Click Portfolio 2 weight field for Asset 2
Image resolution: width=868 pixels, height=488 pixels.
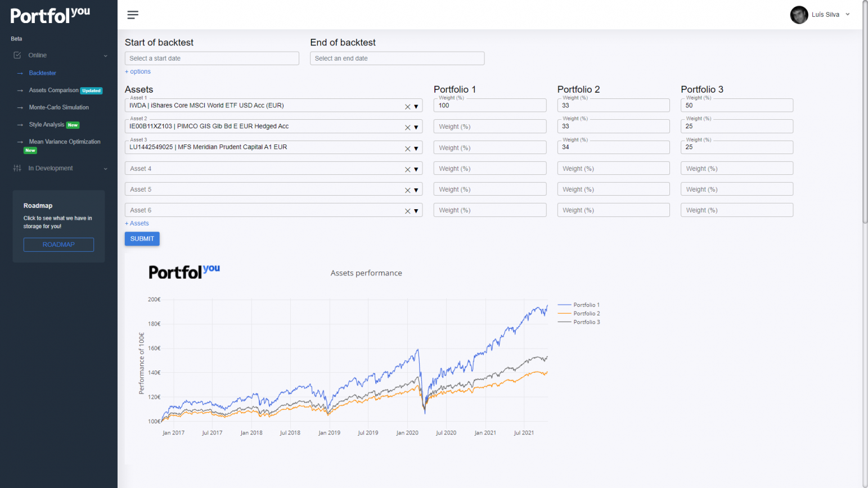(614, 126)
